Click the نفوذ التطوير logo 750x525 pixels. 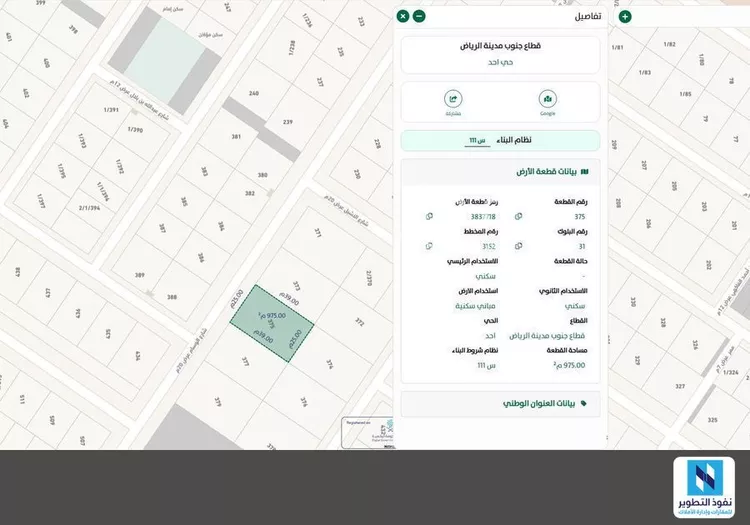tap(703, 488)
